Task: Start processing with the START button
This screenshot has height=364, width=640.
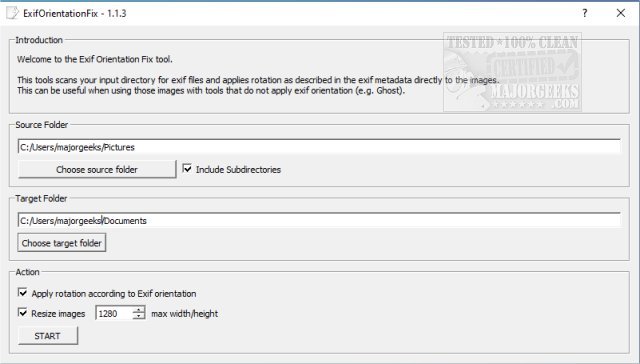Action: tap(48, 336)
